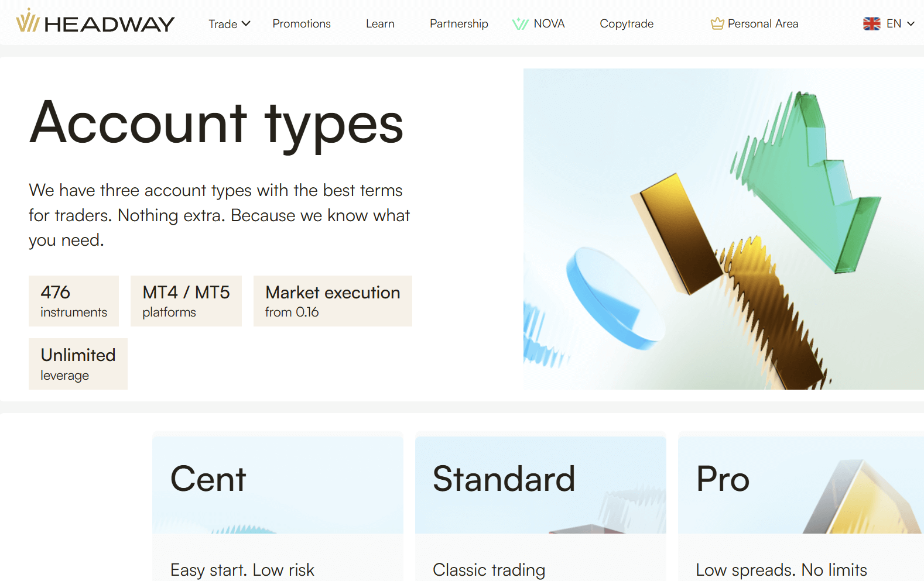Click the NOVA logo icon
The image size is (924, 581).
point(520,24)
